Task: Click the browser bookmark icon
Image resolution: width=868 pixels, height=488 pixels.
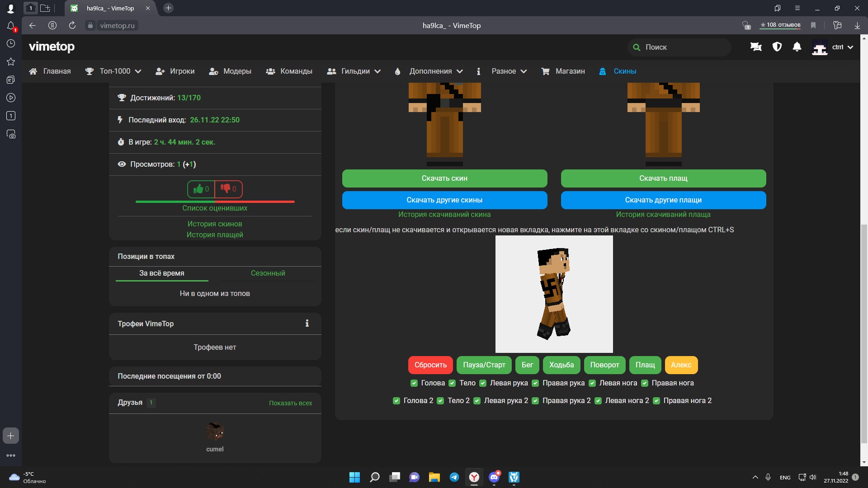Action: click(813, 25)
